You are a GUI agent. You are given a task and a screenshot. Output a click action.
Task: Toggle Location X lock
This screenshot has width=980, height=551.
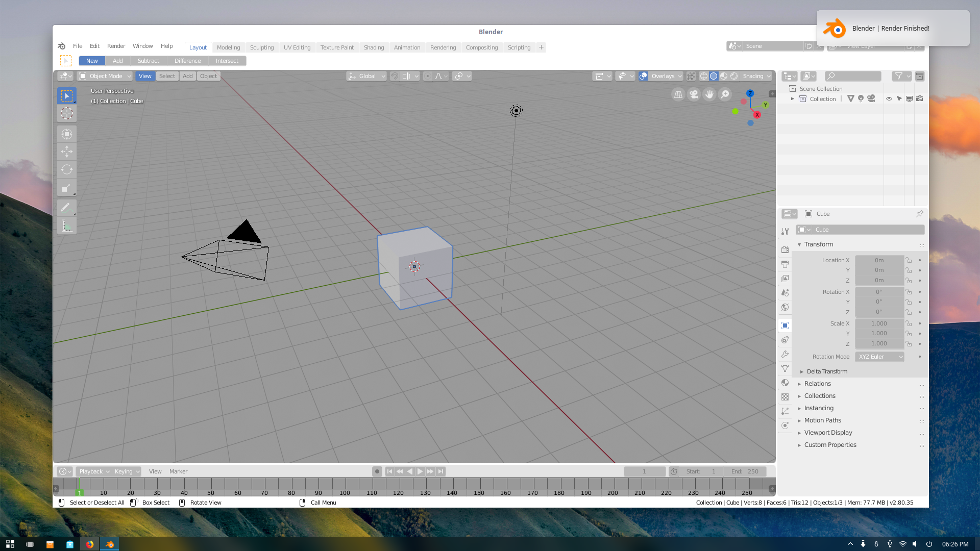909,260
